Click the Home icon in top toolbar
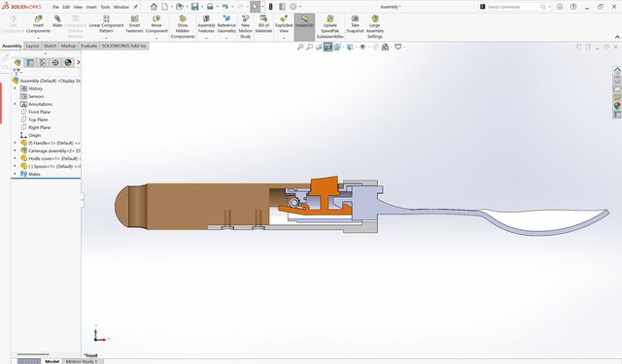Viewport: 622px width, 364px height. (x=154, y=7)
